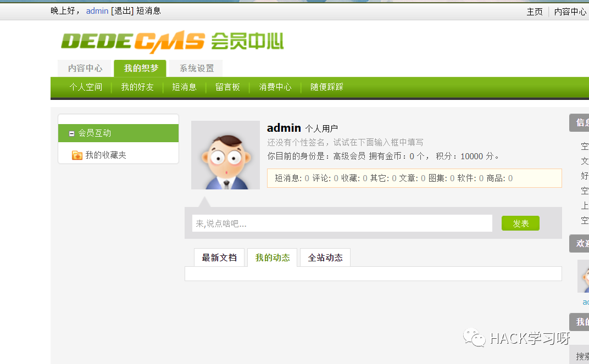Click the admin username link at top
The image size is (589, 364).
[x=97, y=11]
